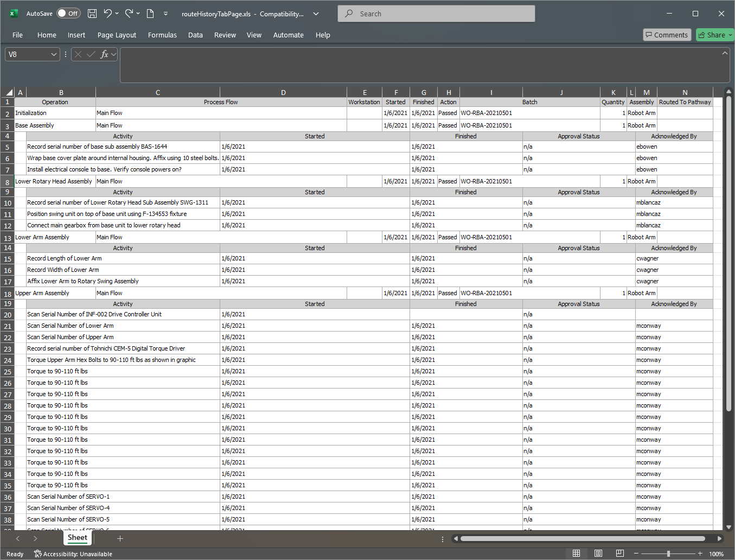Screen dimensions: 735x560
Task: Select the Accessibility: Unavailable status button
Action: (73, 553)
